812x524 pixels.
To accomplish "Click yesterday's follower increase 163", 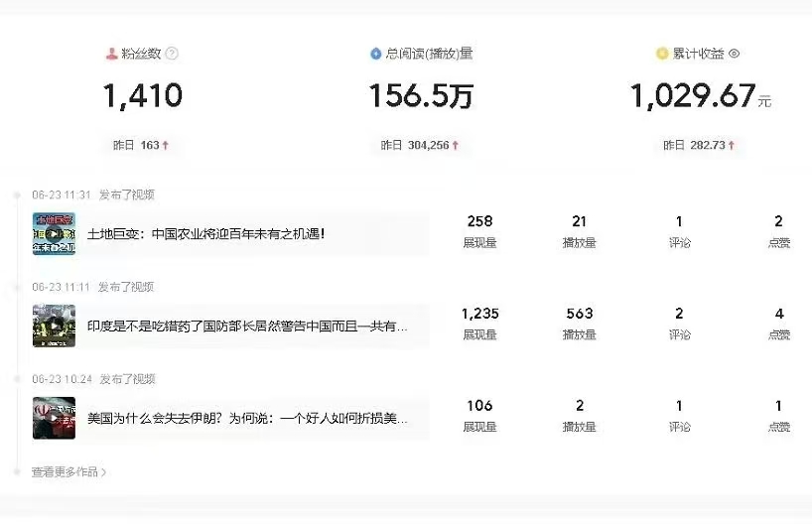I will (150, 145).
